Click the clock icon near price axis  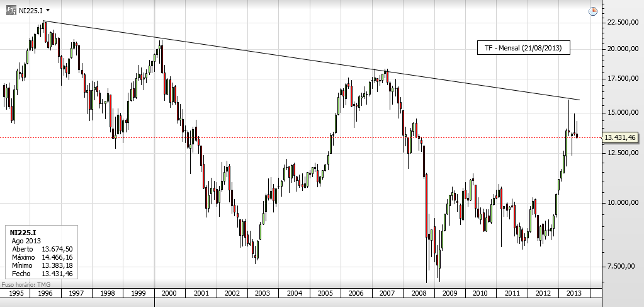coord(592,11)
